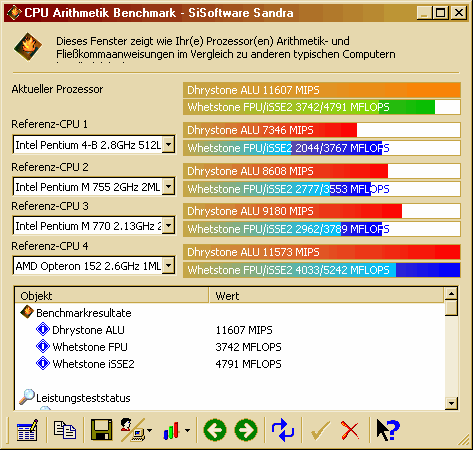Click the copy to clipboard icon
The height and width of the screenshot is (450, 473).
tap(65, 430)
